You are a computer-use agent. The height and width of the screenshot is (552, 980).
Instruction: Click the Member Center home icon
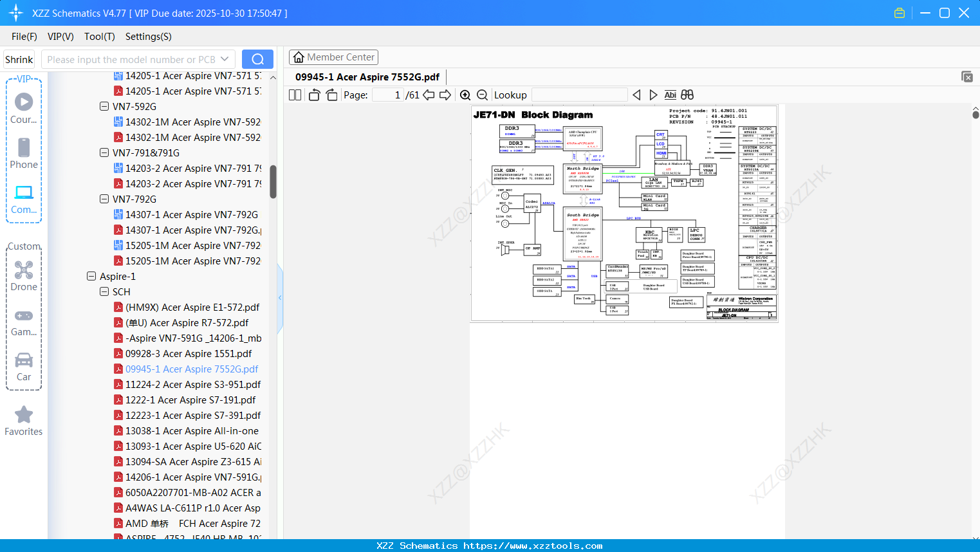(x=299, y=57)
